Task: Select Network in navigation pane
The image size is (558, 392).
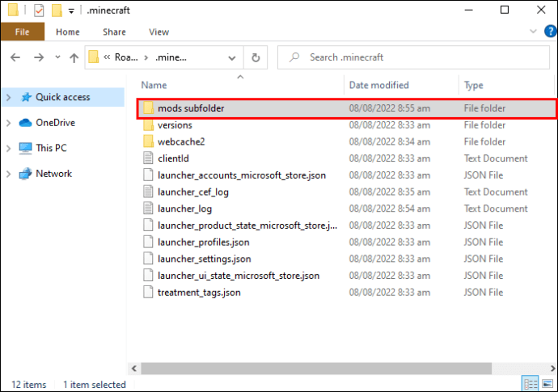Action: pos(53,174)
